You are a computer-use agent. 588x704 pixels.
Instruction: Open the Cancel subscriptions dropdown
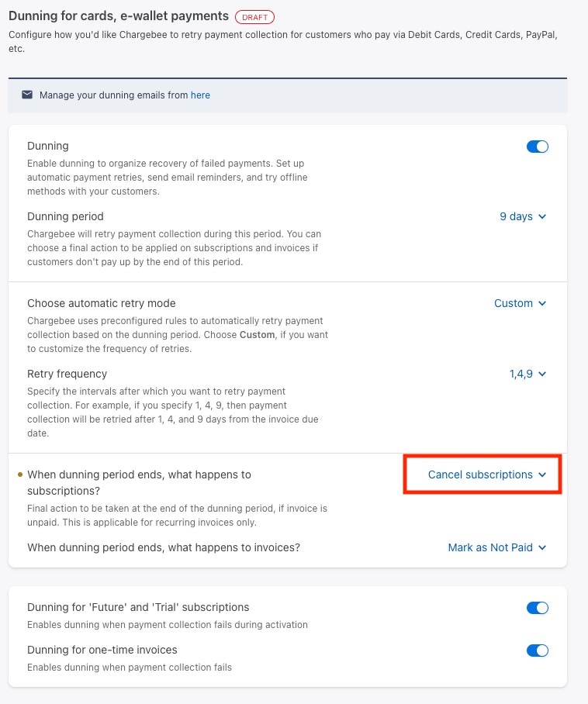(x=486, y=475)
